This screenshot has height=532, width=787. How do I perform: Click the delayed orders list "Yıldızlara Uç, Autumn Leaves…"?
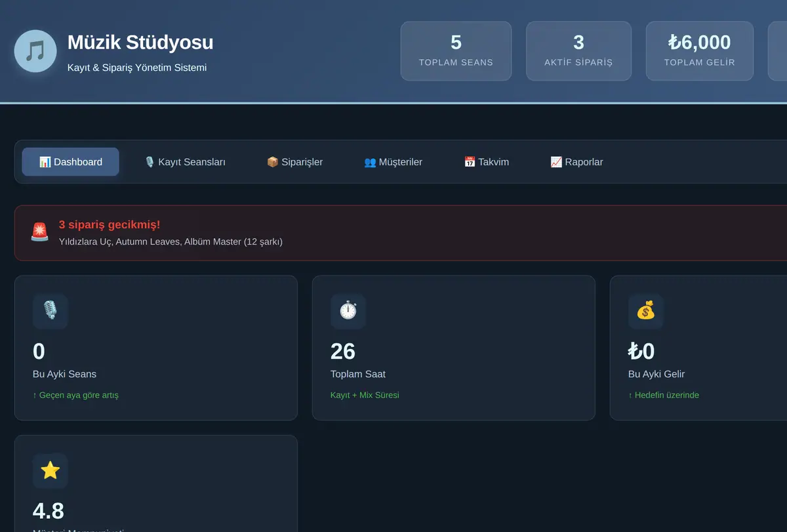171,241
